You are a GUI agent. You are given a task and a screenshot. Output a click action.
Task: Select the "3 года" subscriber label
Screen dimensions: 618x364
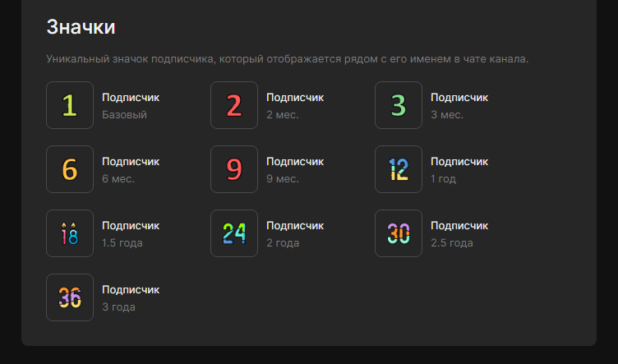tap(118, 306)
